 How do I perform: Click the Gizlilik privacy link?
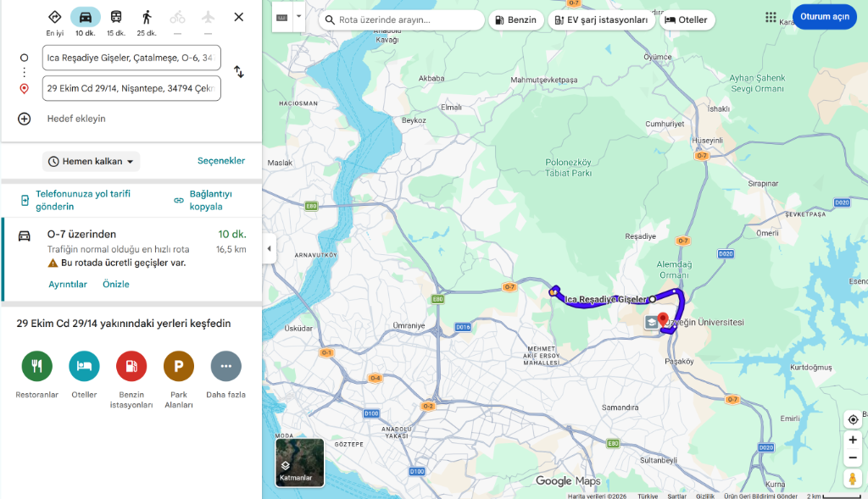pyautogui.click(x=704, y=496)
